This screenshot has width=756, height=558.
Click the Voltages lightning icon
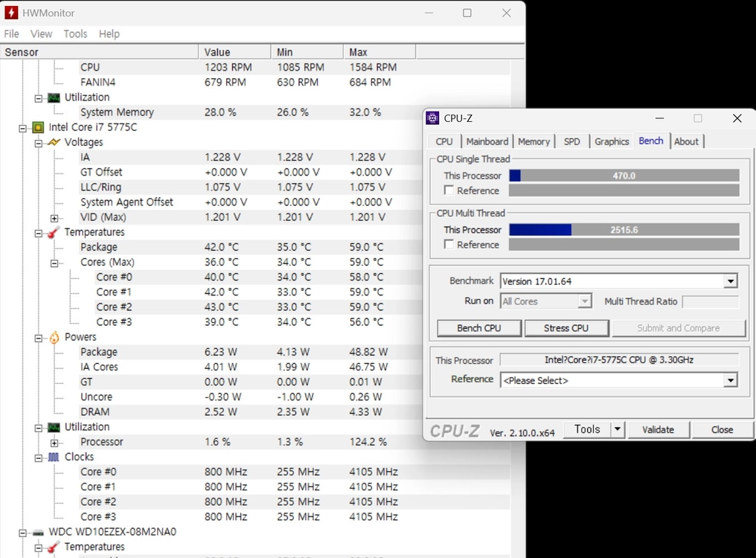54,142
